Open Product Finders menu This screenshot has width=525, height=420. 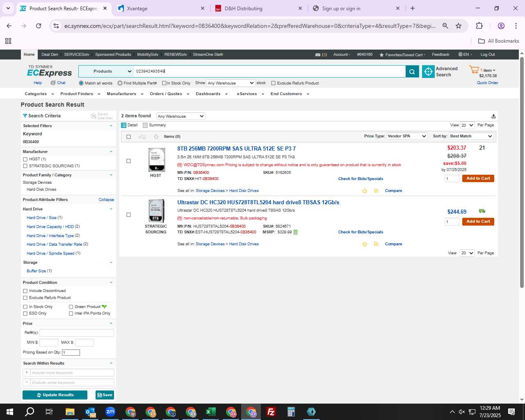[x=80, y=94]
